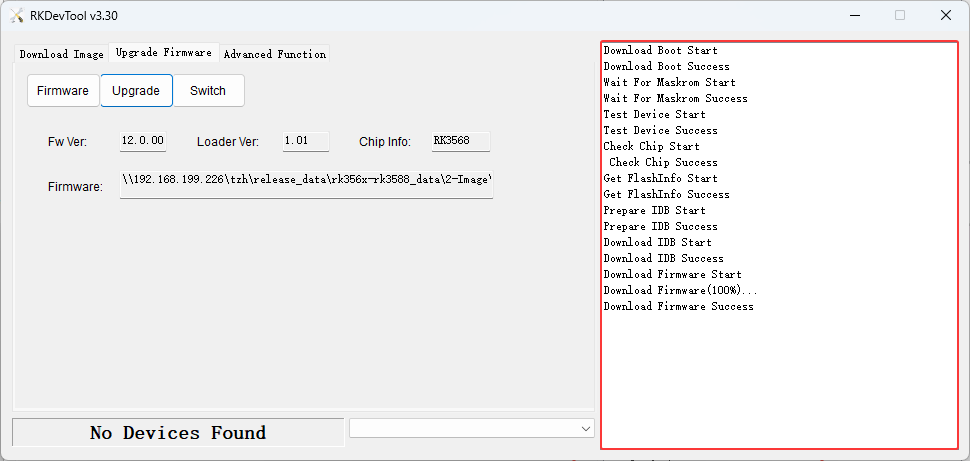The width and height of the screenshot is (970, 461).
Task: Click inside the device combo box field
Action: [462, 428]
